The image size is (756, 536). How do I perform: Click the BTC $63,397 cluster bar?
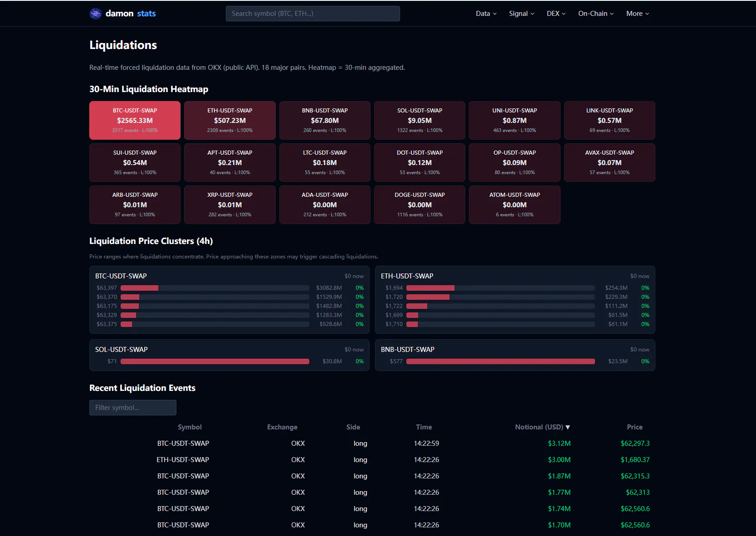(215, 288)
